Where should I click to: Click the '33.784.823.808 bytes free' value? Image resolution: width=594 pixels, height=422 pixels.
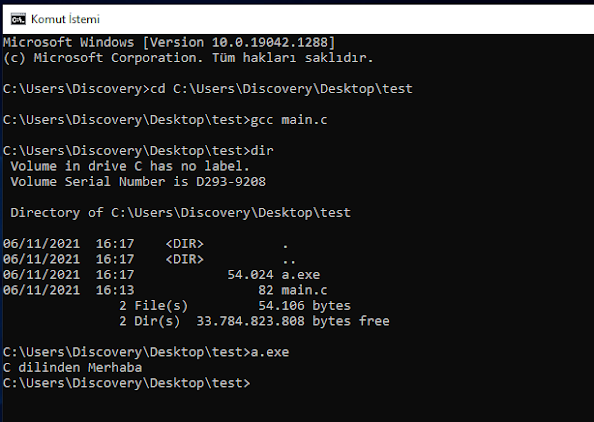(293, 321)
